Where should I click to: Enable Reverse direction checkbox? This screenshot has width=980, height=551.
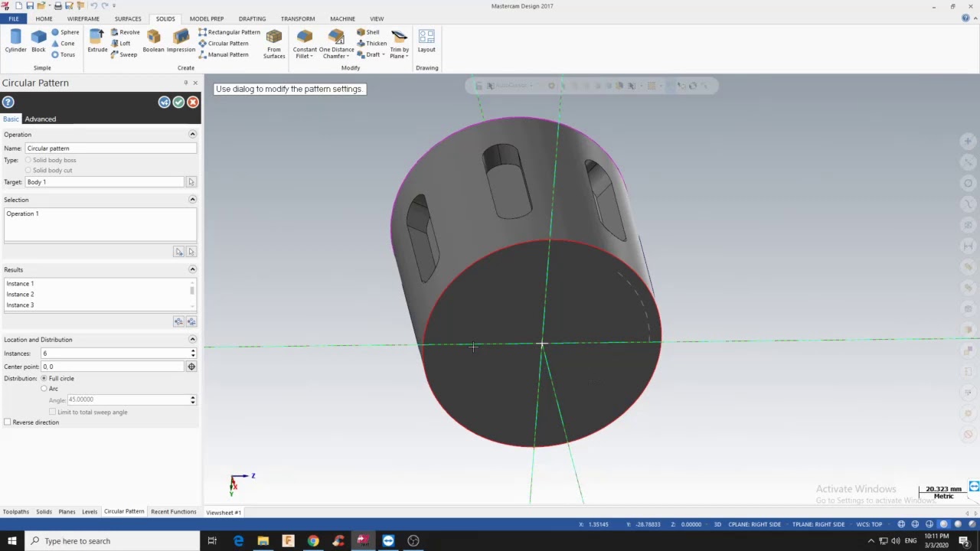tap(8, 422)
